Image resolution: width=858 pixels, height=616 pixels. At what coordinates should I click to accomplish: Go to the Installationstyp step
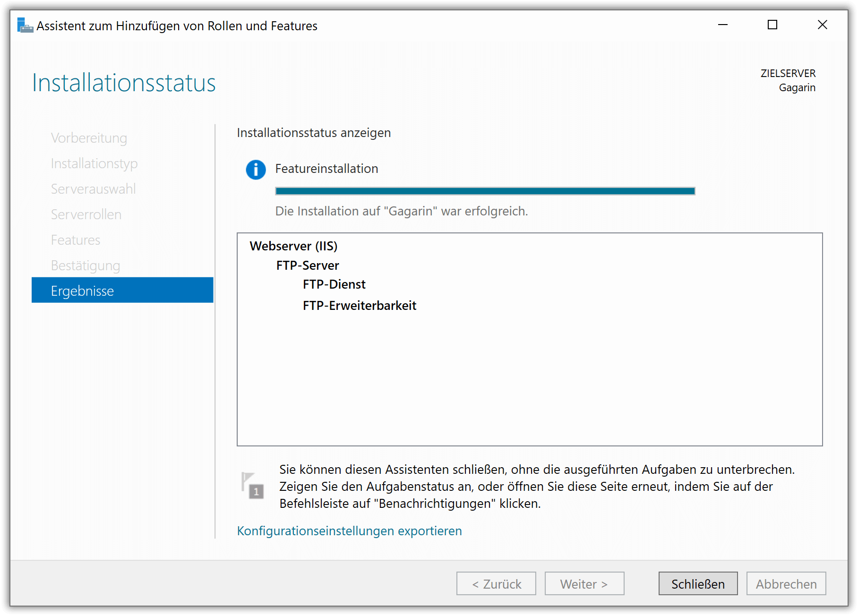pos(94,163)
